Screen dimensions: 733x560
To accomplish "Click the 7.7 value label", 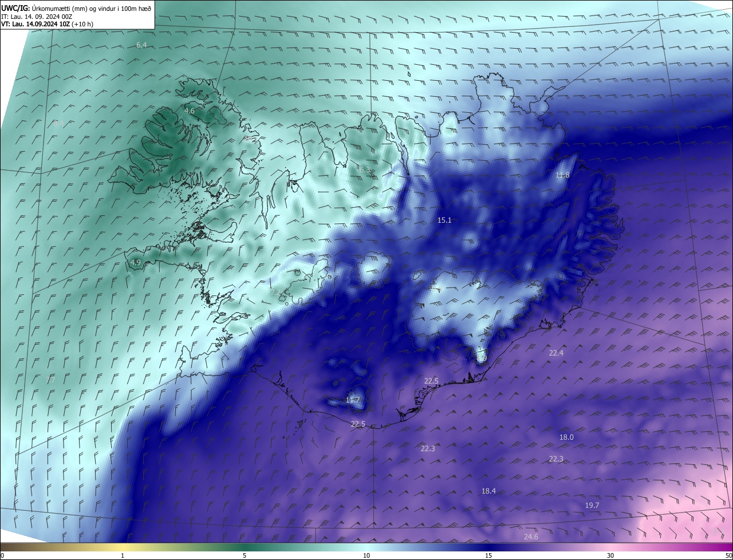I will point(50,380).
